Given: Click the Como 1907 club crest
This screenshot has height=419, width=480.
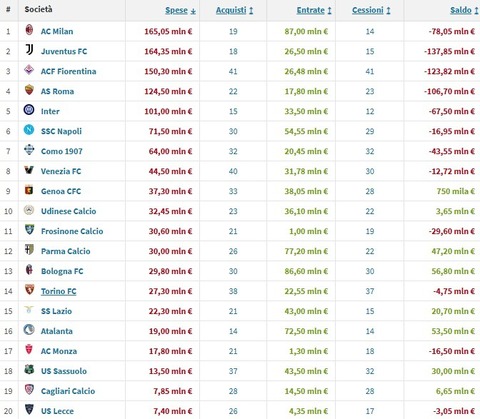Looking at the screenshot, I should tap(29, 150).
